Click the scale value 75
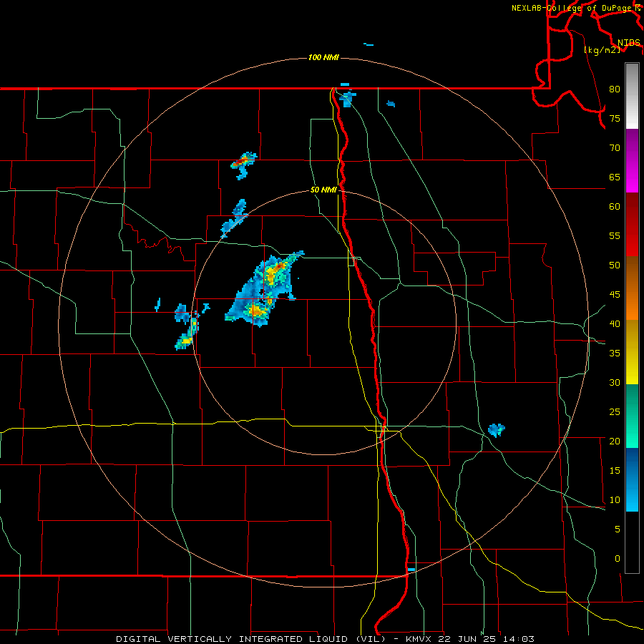This screenshot has height=644, width=644. click(x=615, y=119)
